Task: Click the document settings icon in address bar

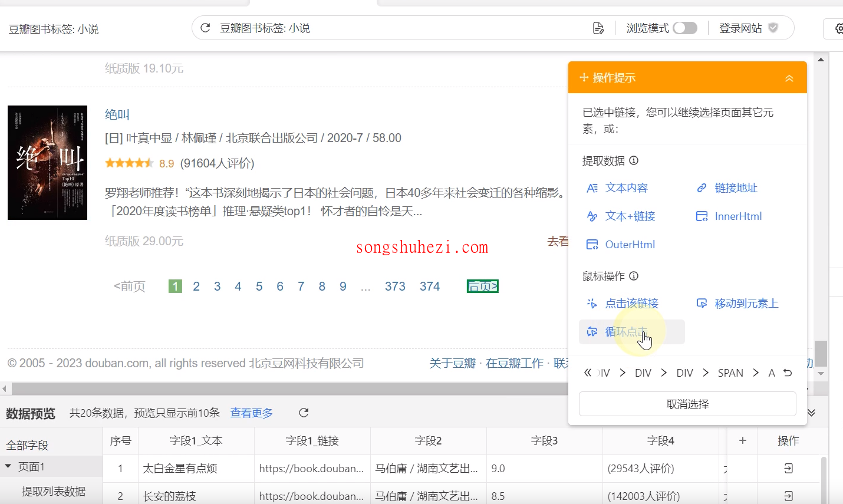Action: (598, 28)
